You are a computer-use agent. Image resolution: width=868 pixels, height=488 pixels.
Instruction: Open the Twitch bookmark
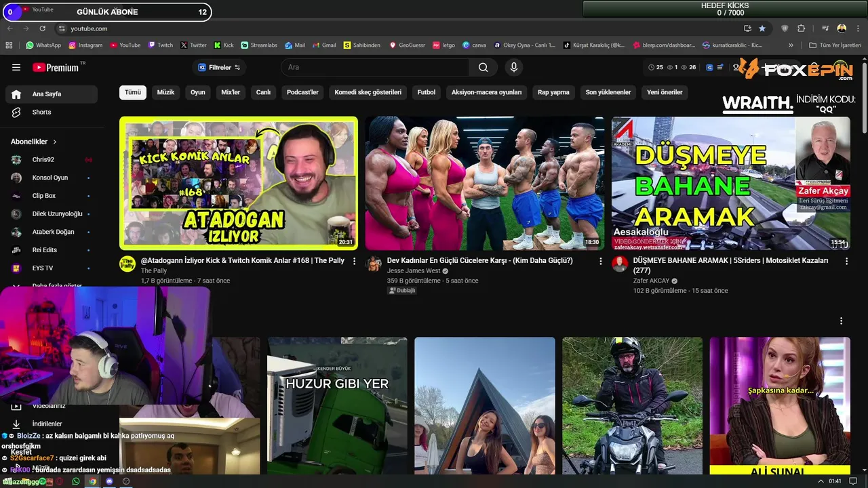(x=161, y=45)
